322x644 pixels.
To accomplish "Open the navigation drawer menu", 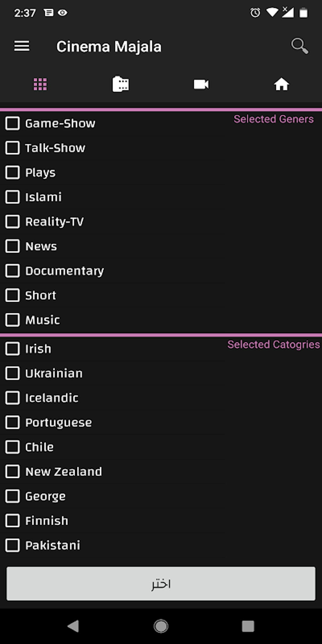I will pos(21,46).
